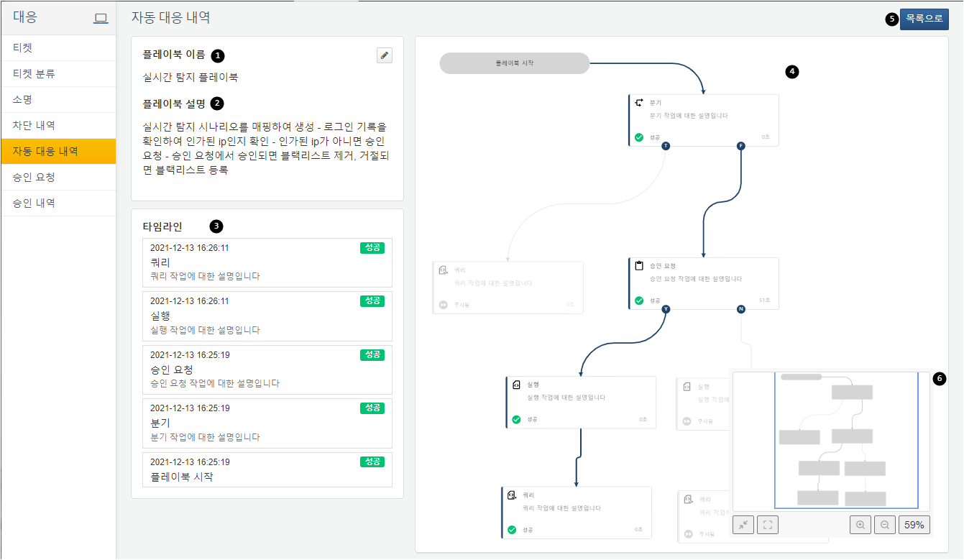
Task: Click the laptop icon beside 대응 header
Action: (x=101, y=19)
